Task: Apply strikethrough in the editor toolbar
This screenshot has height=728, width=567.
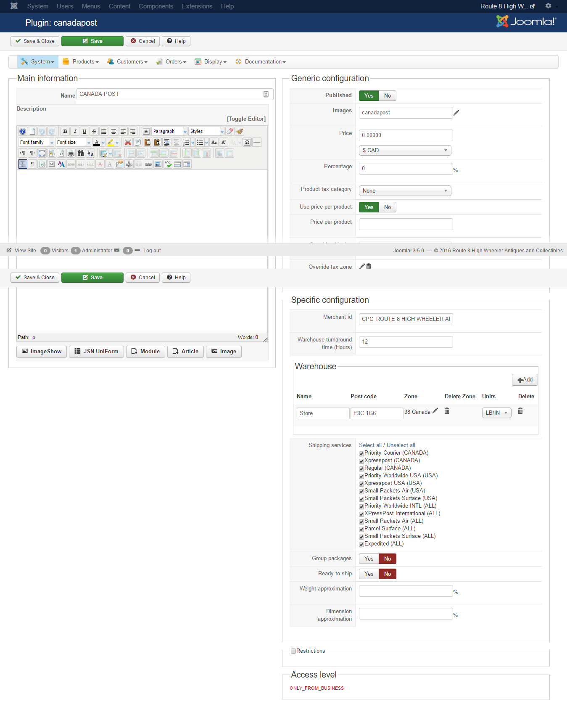Action: pos(94,132)
